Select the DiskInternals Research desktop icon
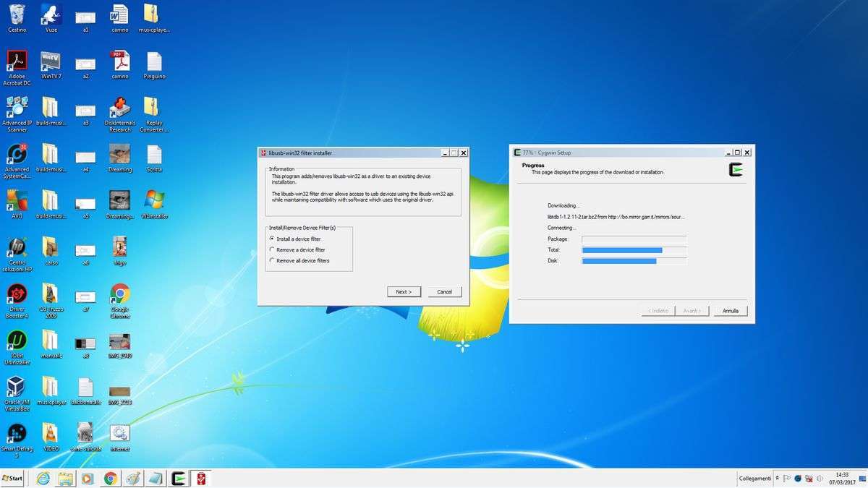 click(120, 114)
